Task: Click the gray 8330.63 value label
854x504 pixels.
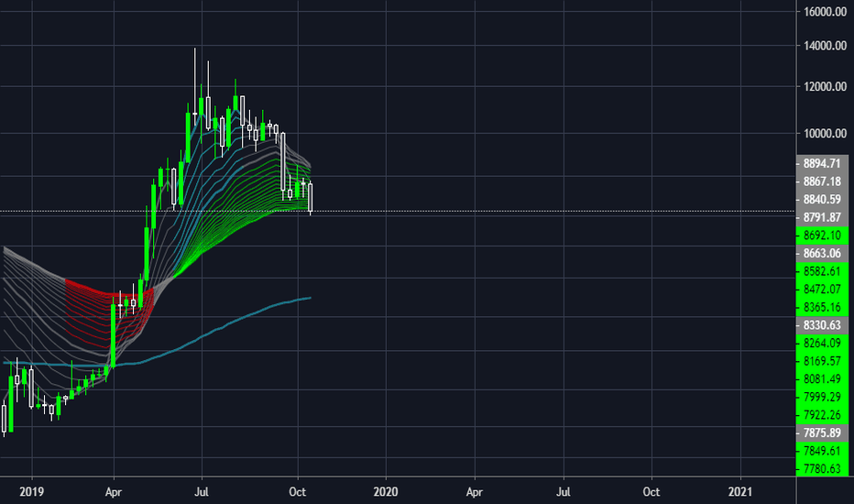Action: tap(822, 325)
